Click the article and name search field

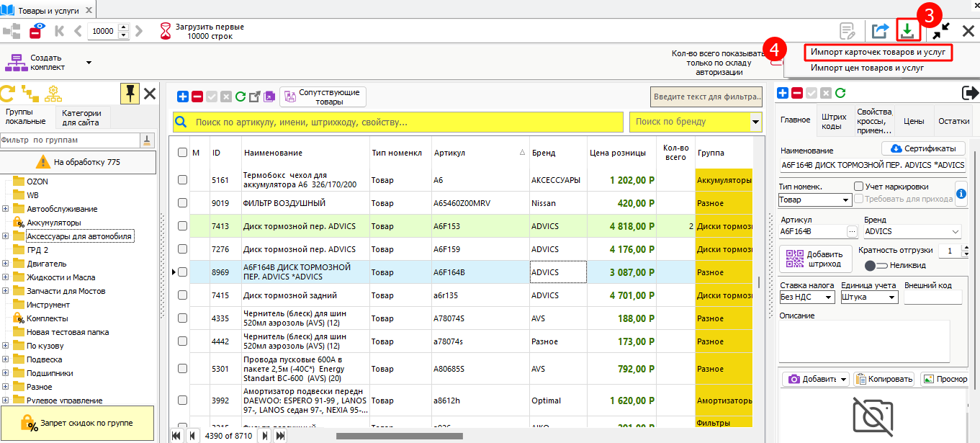point(397,122)
